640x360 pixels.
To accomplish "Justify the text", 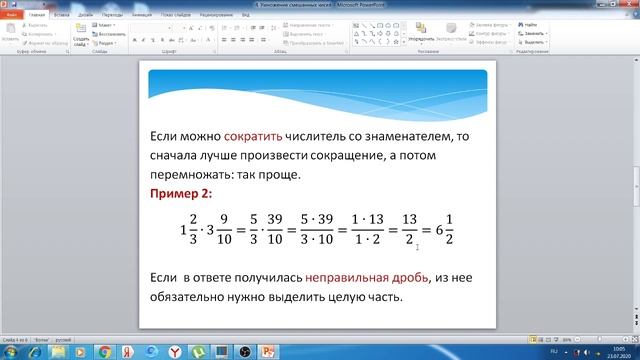I will pyautogui.click(x=252, y=40).
